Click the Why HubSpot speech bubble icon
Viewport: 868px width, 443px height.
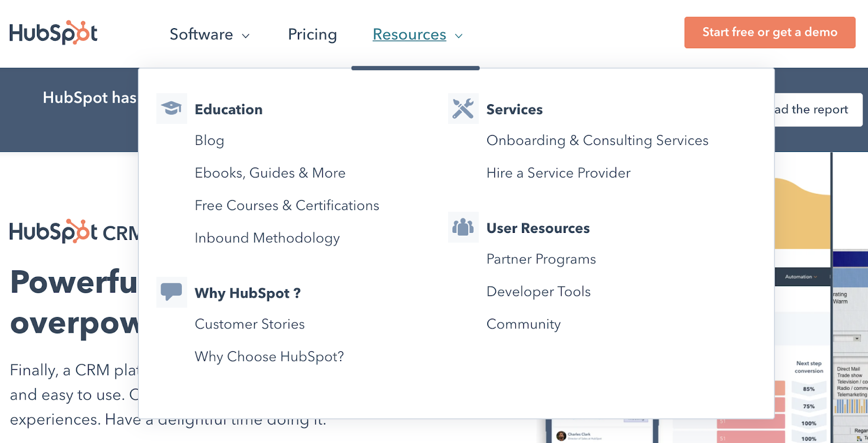click(171, 292)
